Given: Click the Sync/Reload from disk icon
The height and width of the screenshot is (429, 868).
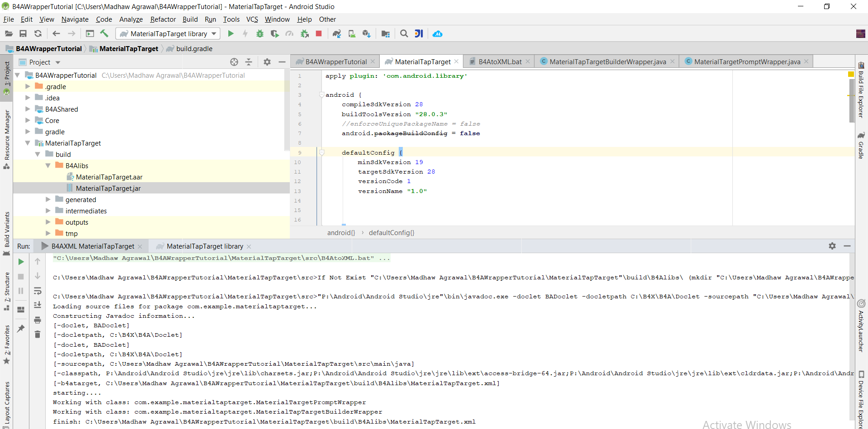Looking at the screenshot, I should [x=38, y=33].
